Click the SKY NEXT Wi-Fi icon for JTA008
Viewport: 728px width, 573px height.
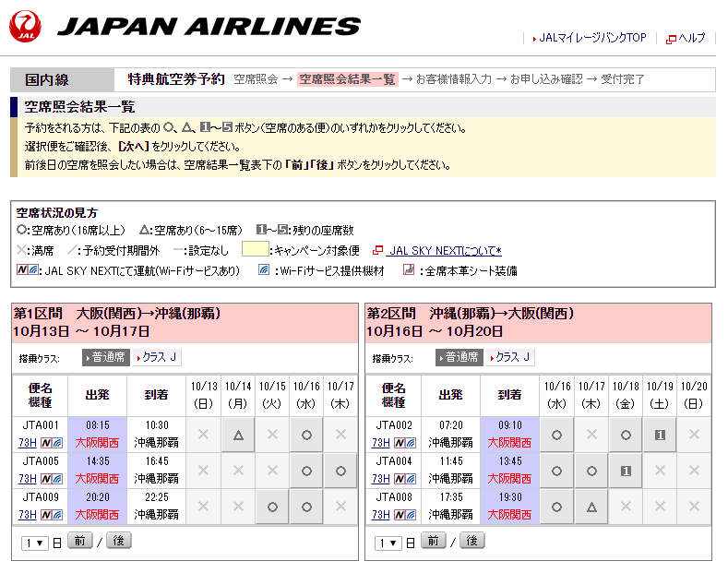pos(405,515)
